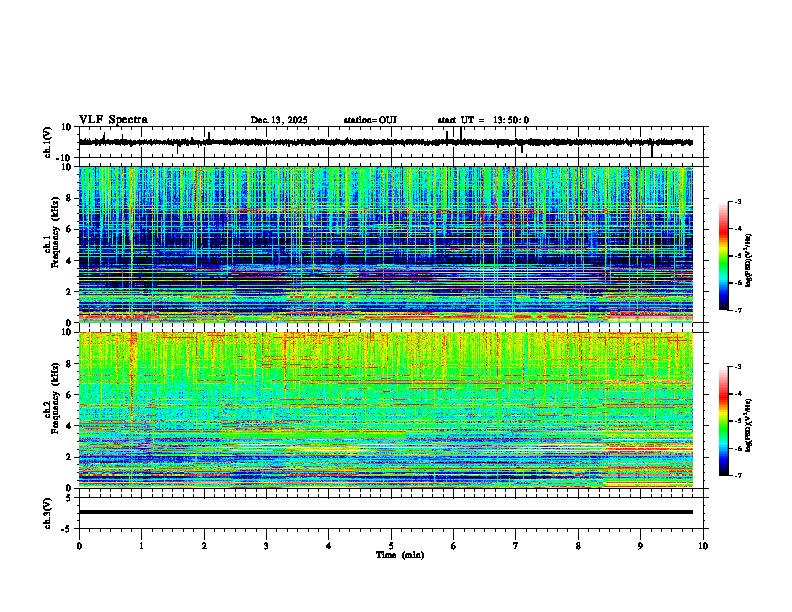Click the 'ch.3(V)' axis label

tap(48, 513)
